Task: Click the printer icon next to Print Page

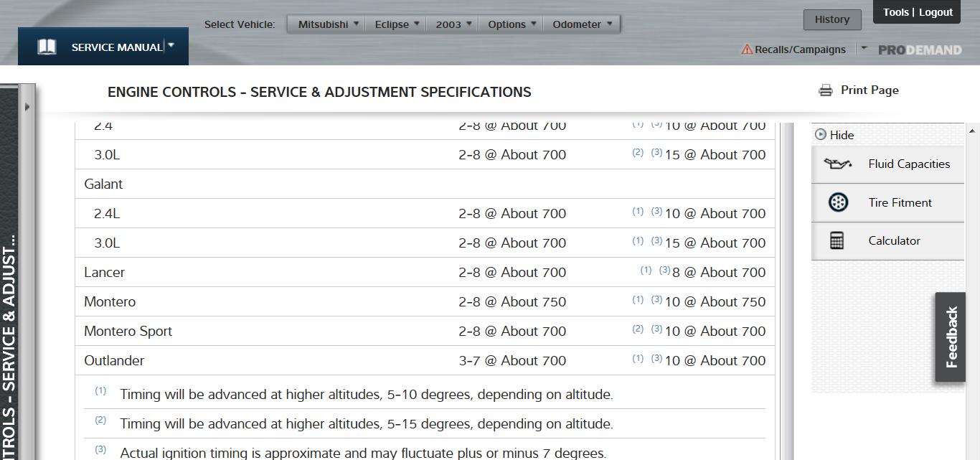Action: click(x=826, y=90)
